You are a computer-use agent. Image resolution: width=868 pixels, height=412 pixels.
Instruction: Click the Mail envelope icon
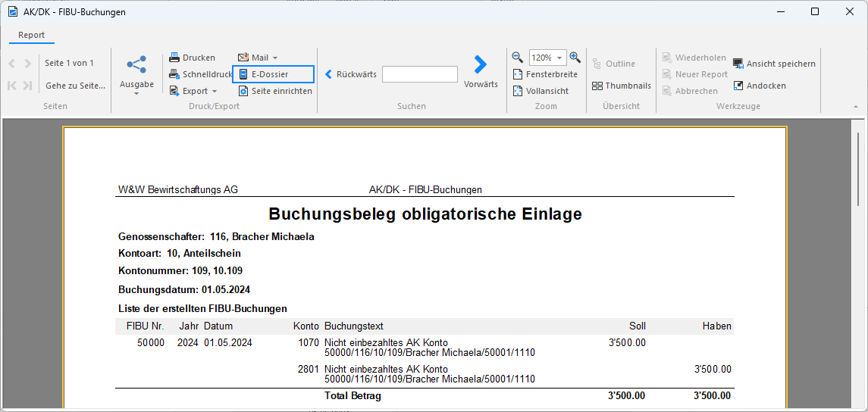[243, 58]
